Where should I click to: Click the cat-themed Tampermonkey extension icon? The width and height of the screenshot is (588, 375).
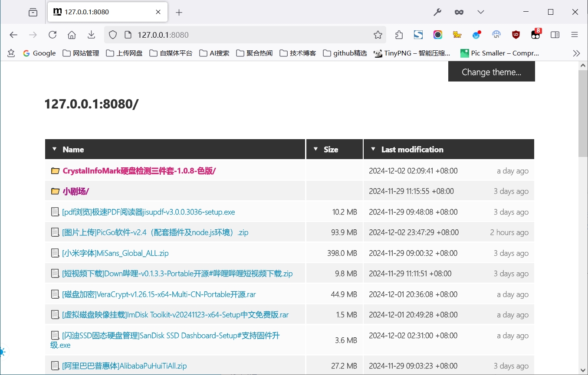[457, 35]
